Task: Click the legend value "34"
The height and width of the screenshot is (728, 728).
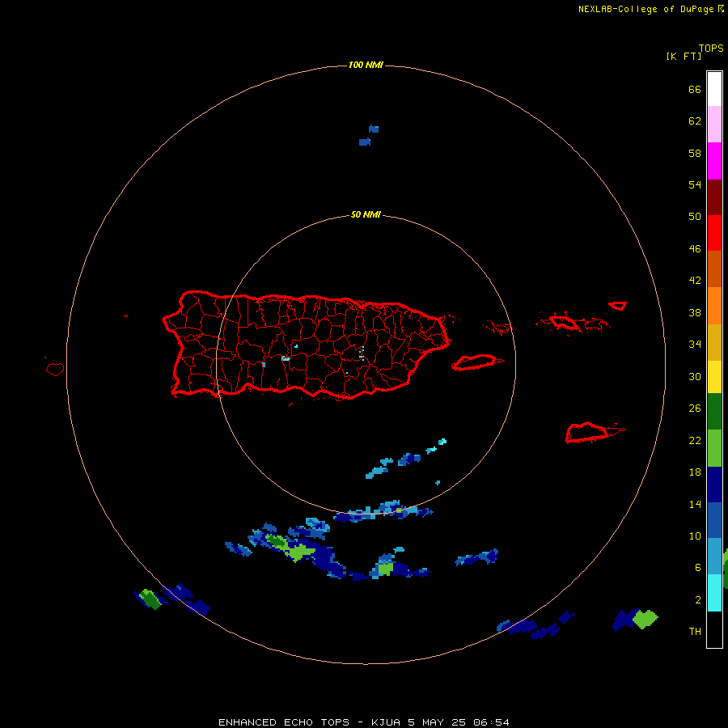Action: coord(695,345)
